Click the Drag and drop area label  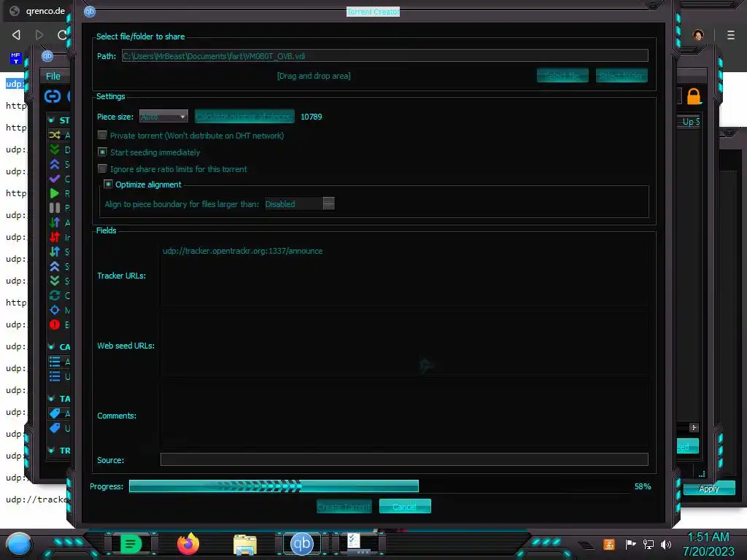(x=314, y=76)
